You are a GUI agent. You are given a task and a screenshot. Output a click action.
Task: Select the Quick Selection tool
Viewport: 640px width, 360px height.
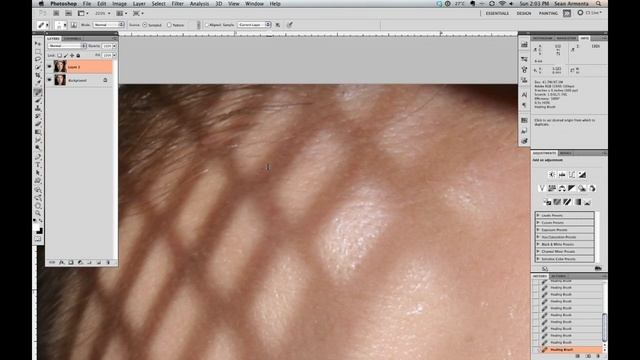pyautogui.click(x=38, y=68)
